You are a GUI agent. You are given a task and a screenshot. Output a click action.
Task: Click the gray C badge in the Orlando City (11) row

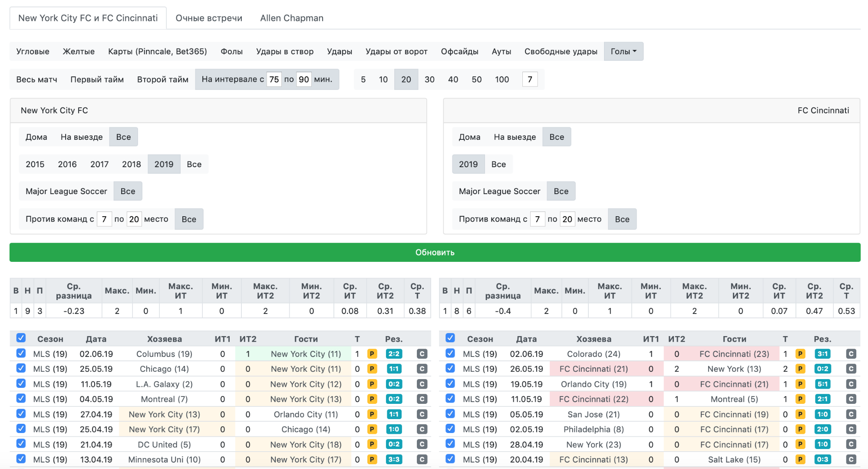422,414
